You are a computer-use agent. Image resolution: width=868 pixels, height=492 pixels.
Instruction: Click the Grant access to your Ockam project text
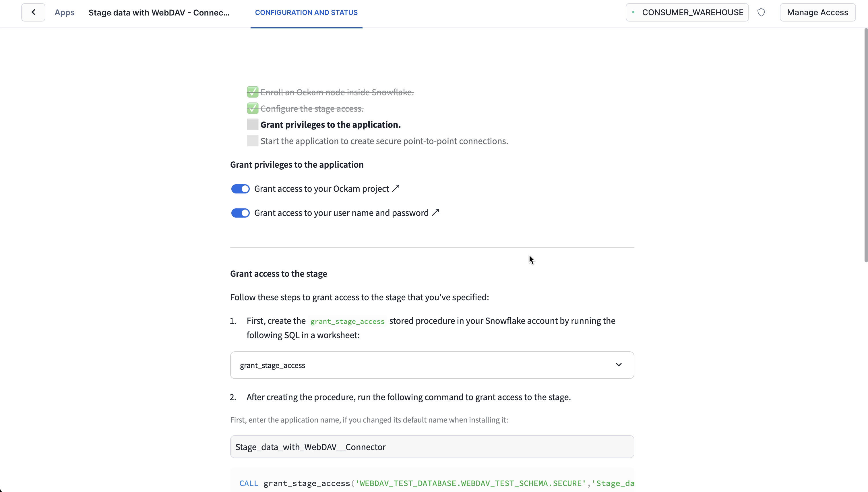pyautogui.click(x=321, y=189)
